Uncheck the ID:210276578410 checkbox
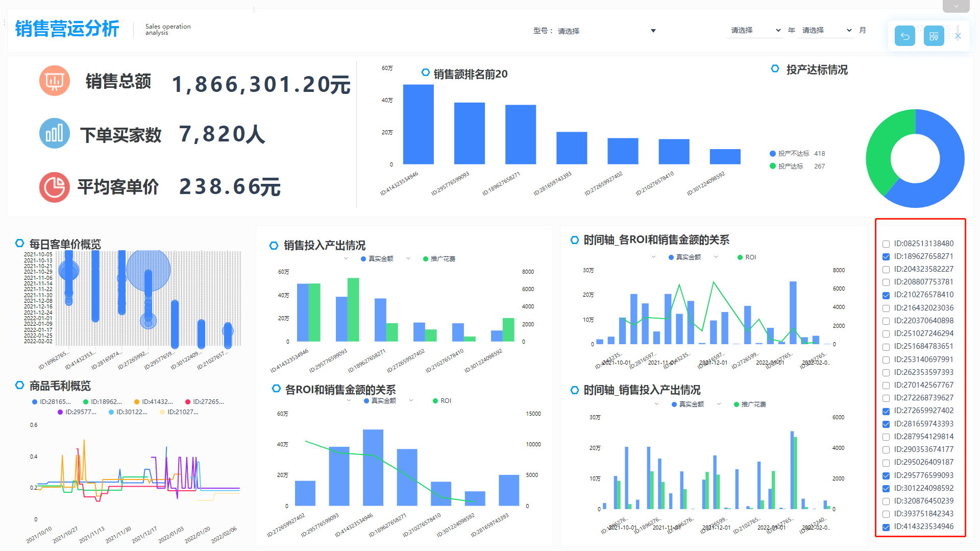Screen dimensions: 980x551 click(x=886, y=295)
